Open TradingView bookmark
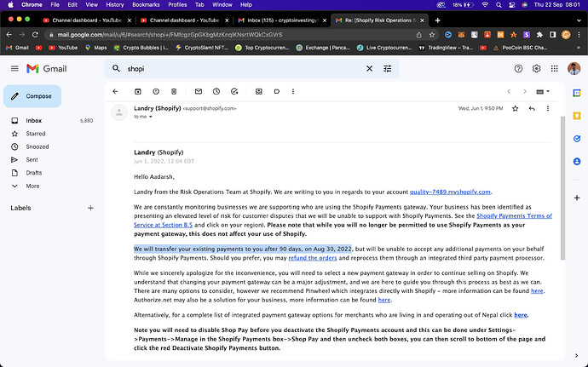This screenshot has height=367, width=588. (x=446, y=48)
